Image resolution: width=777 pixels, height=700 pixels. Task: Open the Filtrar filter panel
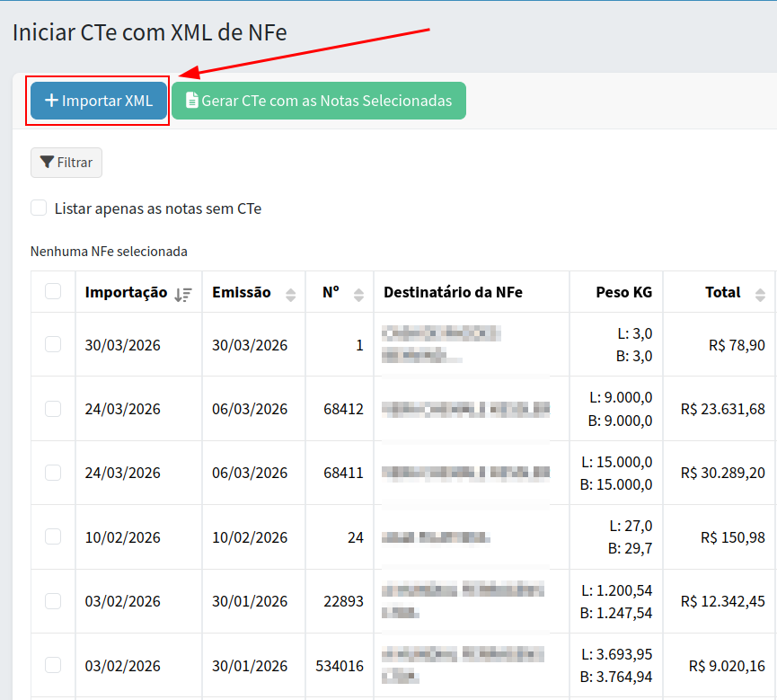66,163
